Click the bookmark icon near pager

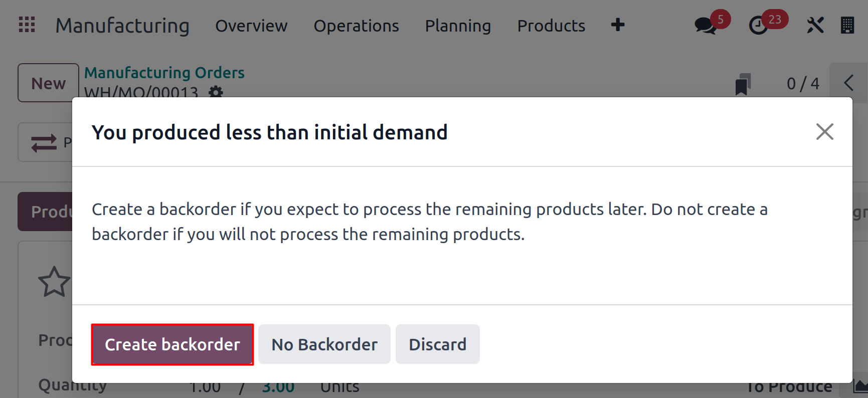click(x=743, y=84)
